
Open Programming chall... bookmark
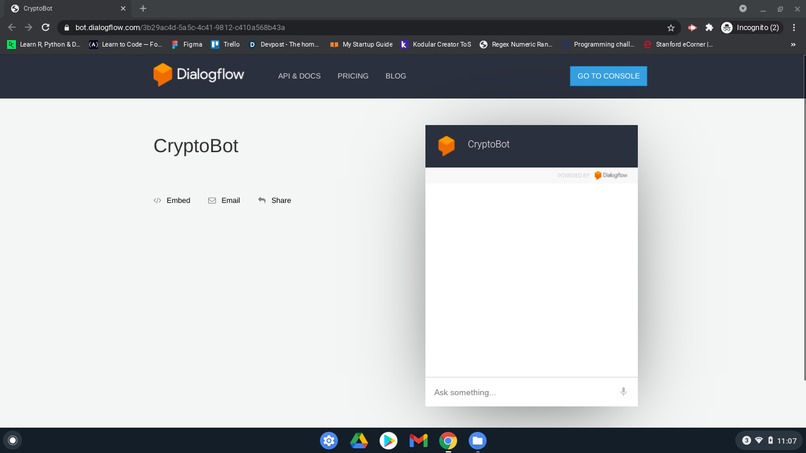(x=599, y=44)
